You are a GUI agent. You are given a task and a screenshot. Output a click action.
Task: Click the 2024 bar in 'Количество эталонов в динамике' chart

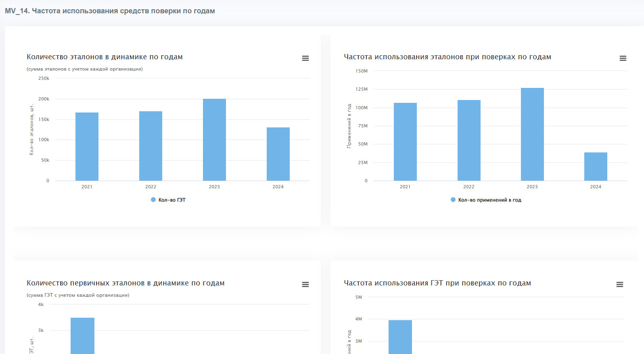tap(278, 154)
